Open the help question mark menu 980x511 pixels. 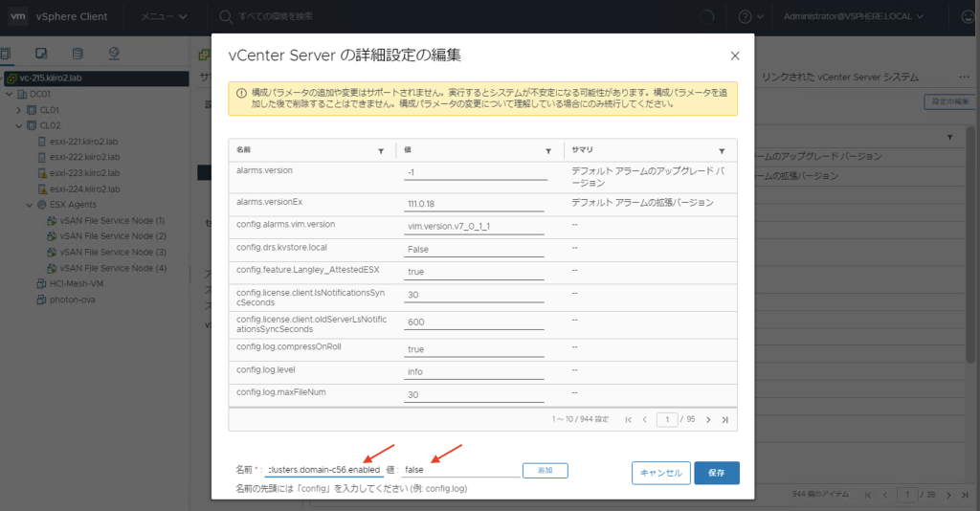pos(750,17)
